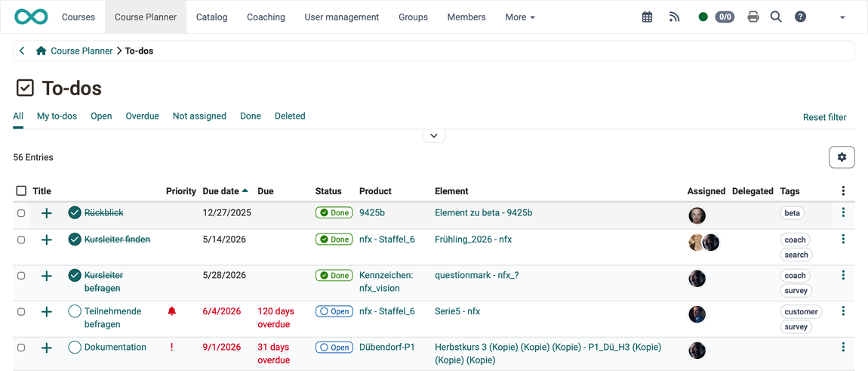The height and width of the screenshot is (371, 868).
Task: Click plus icon for Teilnehmende befragen row
Action: tap(47, 311)
